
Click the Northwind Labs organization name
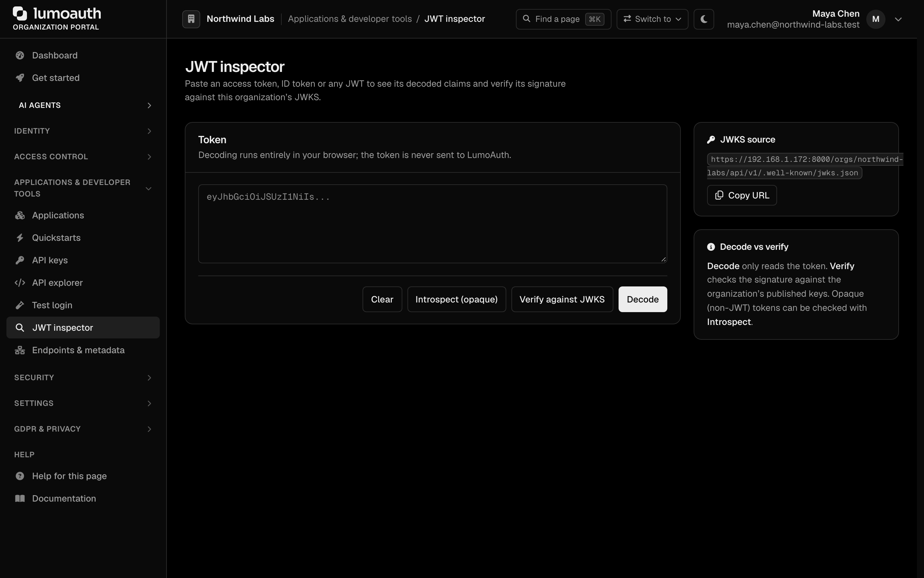240,19
